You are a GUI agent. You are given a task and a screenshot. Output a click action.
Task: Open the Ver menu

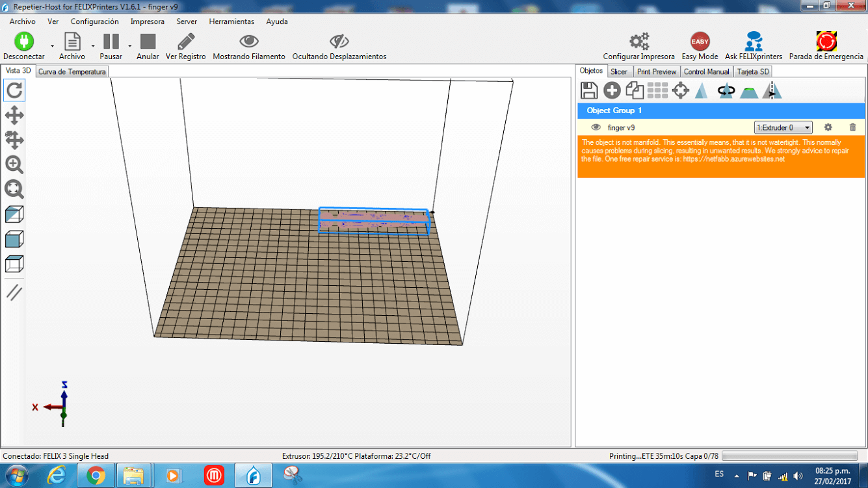pyautogui.click(x=53, y=21)
